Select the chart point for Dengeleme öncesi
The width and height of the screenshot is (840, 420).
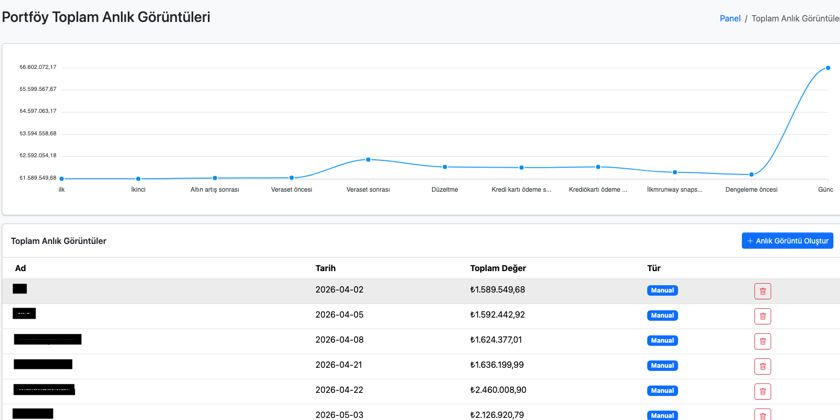[751, 174]
